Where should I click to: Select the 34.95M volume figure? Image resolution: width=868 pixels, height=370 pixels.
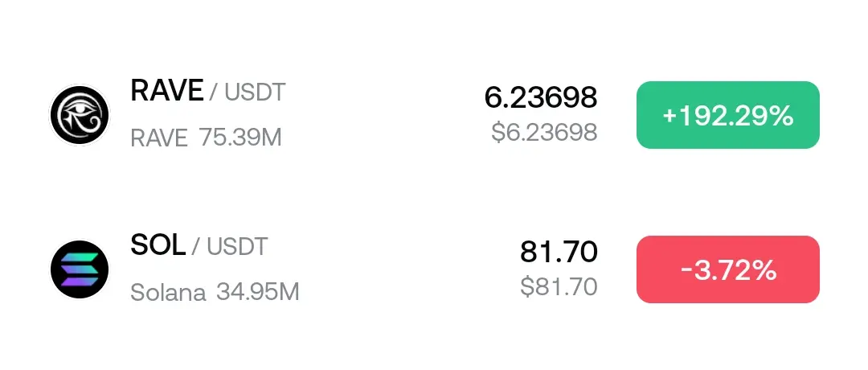click(258, 292)
